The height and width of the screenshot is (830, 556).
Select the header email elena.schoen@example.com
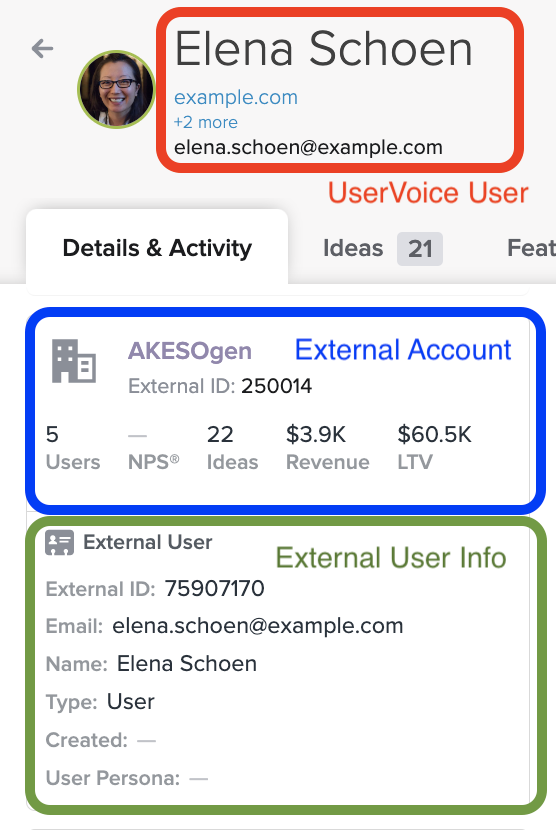pos(308,147)
